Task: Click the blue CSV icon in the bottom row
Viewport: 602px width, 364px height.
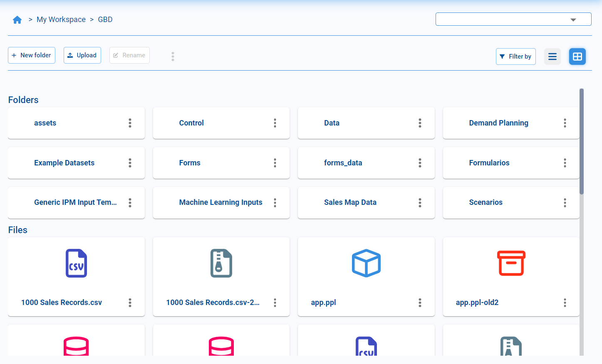Action: coord(366,348)
